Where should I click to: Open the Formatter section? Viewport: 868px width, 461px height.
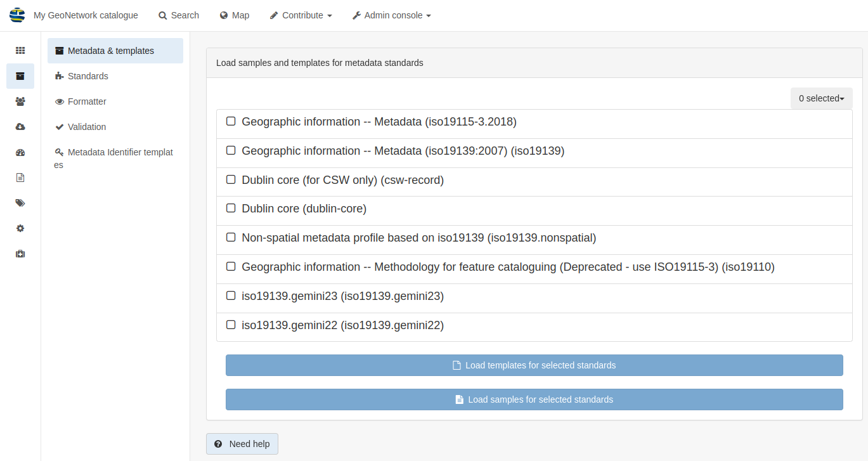[x=115, y=101]
